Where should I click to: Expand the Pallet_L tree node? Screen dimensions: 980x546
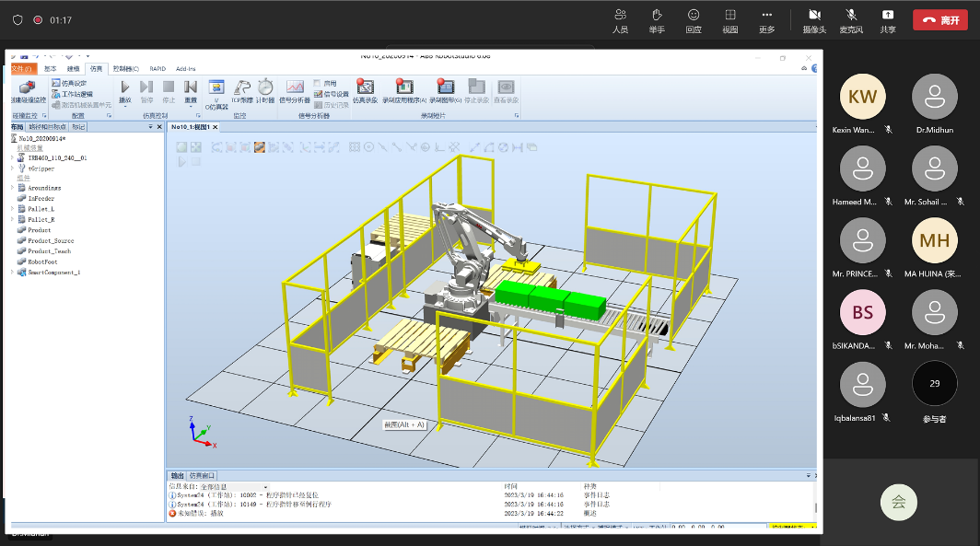pos(13,209)
